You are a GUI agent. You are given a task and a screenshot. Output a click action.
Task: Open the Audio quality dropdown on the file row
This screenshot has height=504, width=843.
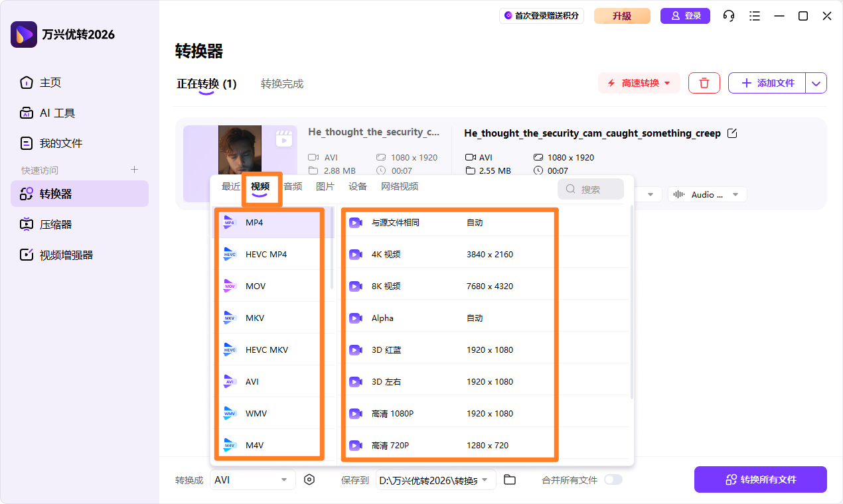pyautogui.click(x=707, y=194)
